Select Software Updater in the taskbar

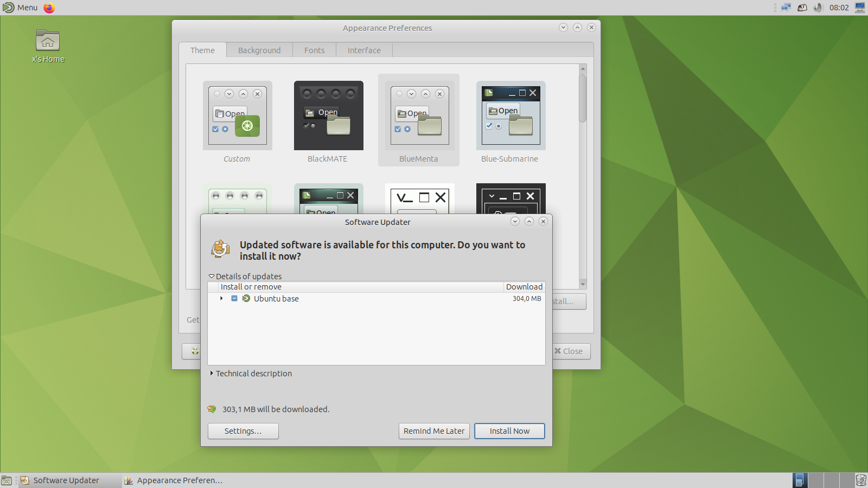pos(65,480)
